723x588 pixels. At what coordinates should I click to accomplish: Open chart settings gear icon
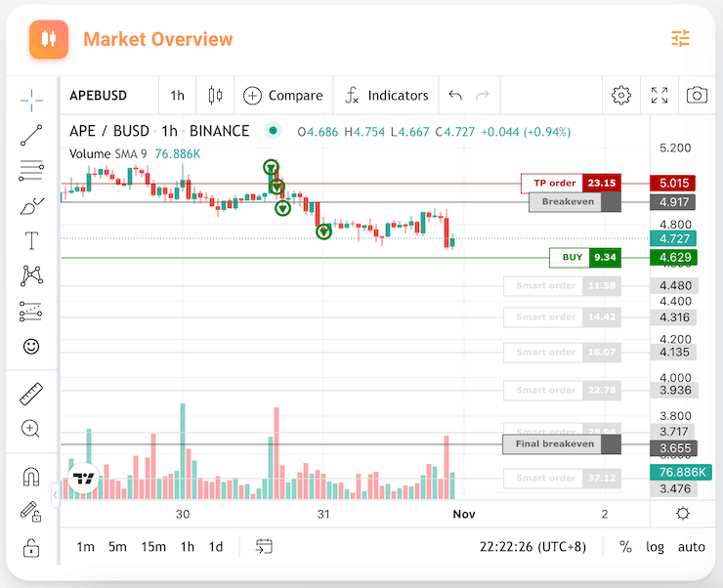(621, 96)
